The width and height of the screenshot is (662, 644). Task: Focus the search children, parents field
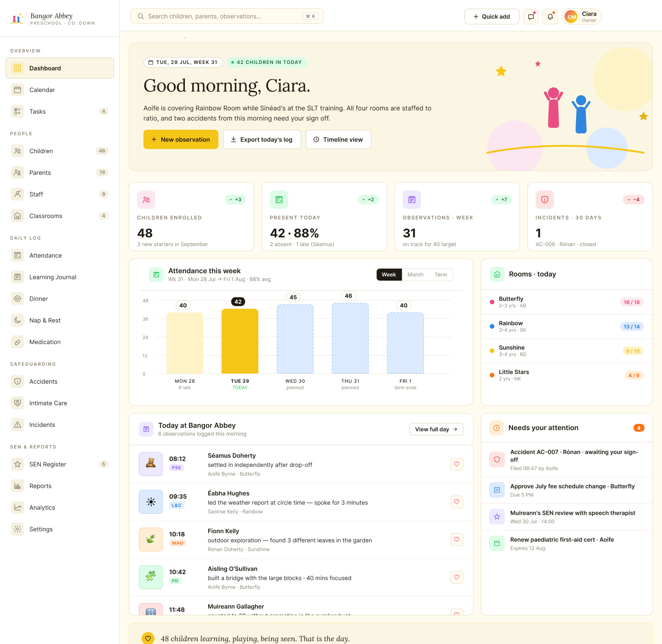click(227, 16)
